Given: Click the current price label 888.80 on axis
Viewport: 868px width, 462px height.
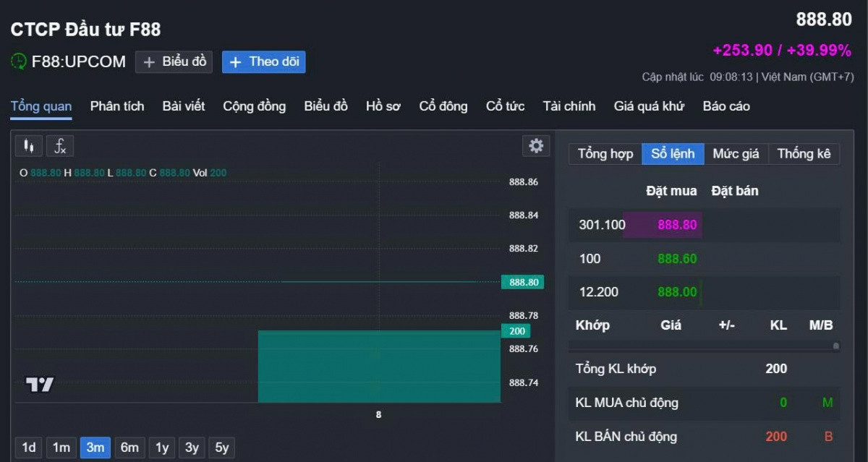Looking at the screenshot, I should click(522, 282).
